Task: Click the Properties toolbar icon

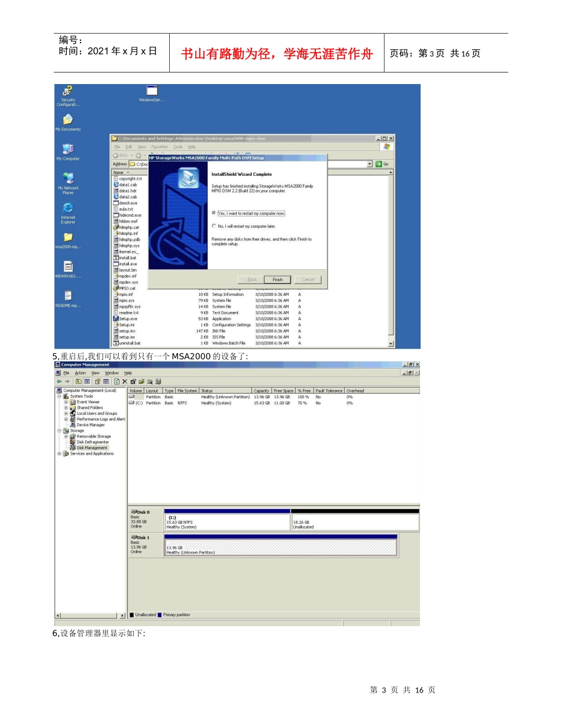Action: pyautogui.click(x=133, y=382)
